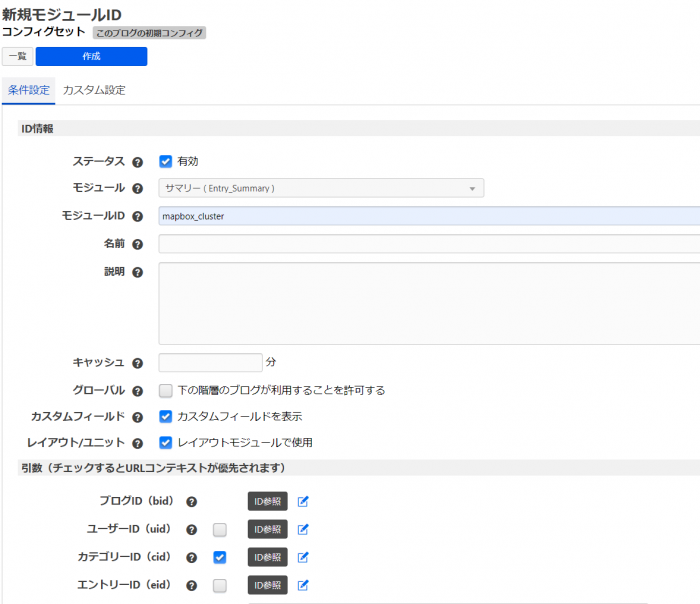700x604 pixels.
Task: Switch to the カスタム設定 tab
Action: click(94, 90)
